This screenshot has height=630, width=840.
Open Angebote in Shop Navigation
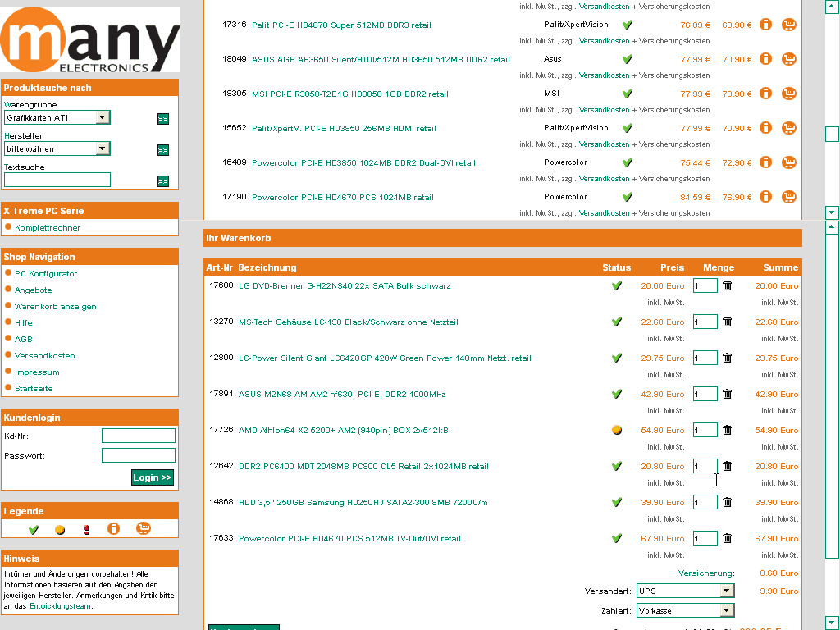click(33, 290)
